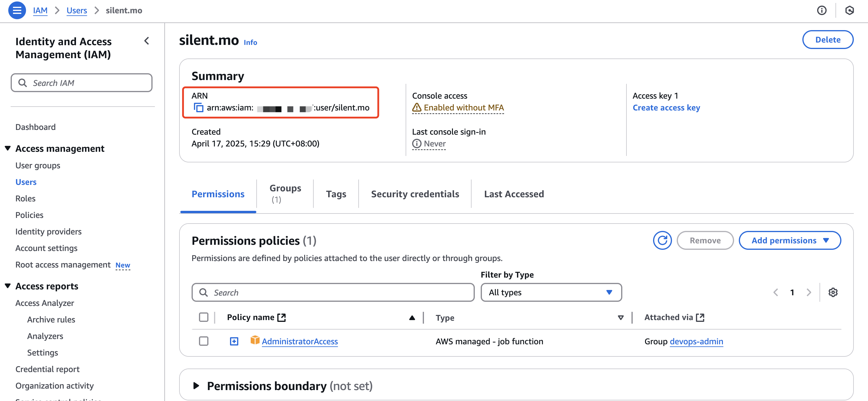Viewport: 868px width, 401px height.
Task: Expand the Permissions boundary section
Action: pyautogui.click(x=196, y=386)
